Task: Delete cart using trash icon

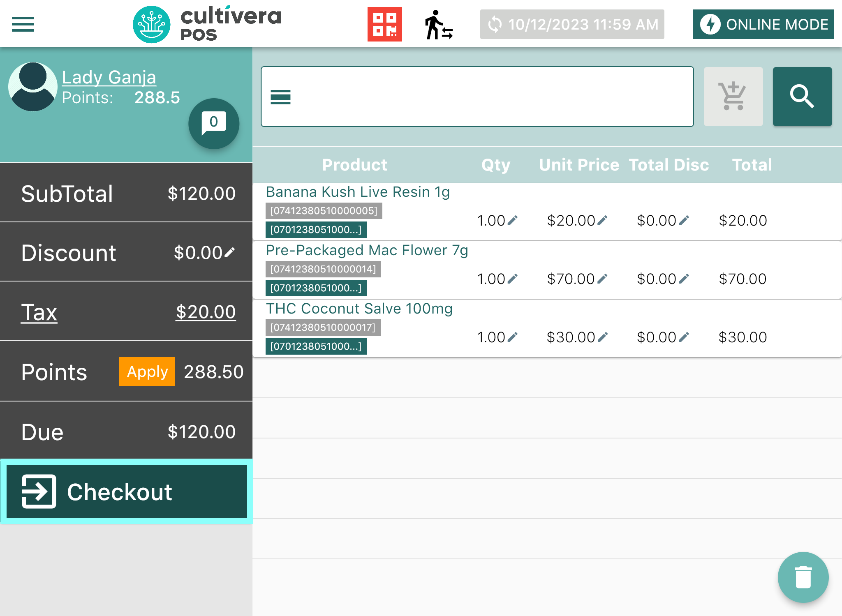Action: tap(803, 577)
